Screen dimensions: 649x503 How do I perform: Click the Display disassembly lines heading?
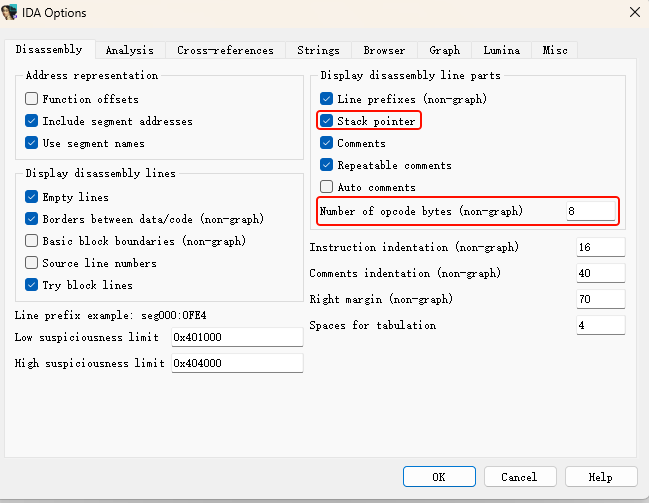[101, 173]
